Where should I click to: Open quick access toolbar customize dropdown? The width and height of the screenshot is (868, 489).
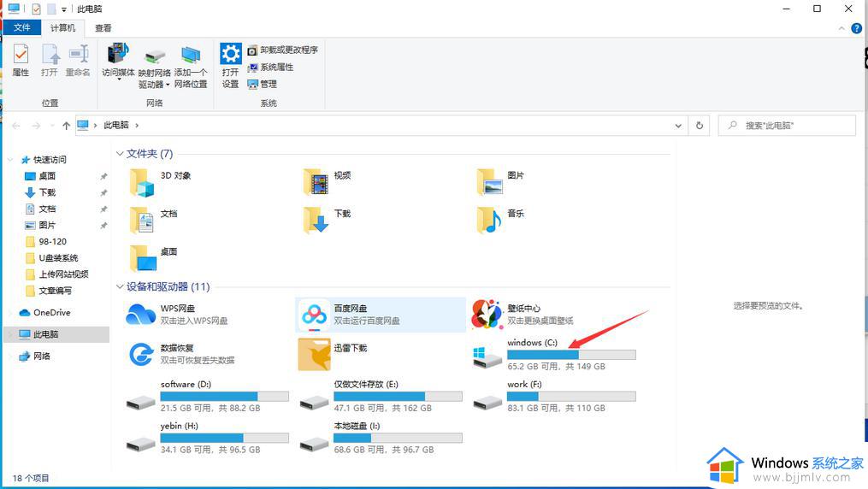tap(64, 9)
